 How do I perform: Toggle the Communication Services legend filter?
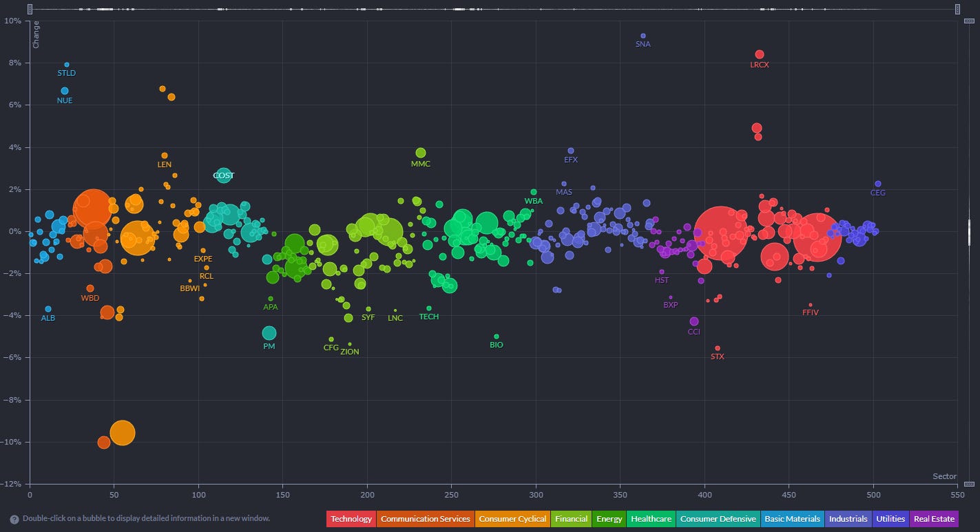point(425,519)
